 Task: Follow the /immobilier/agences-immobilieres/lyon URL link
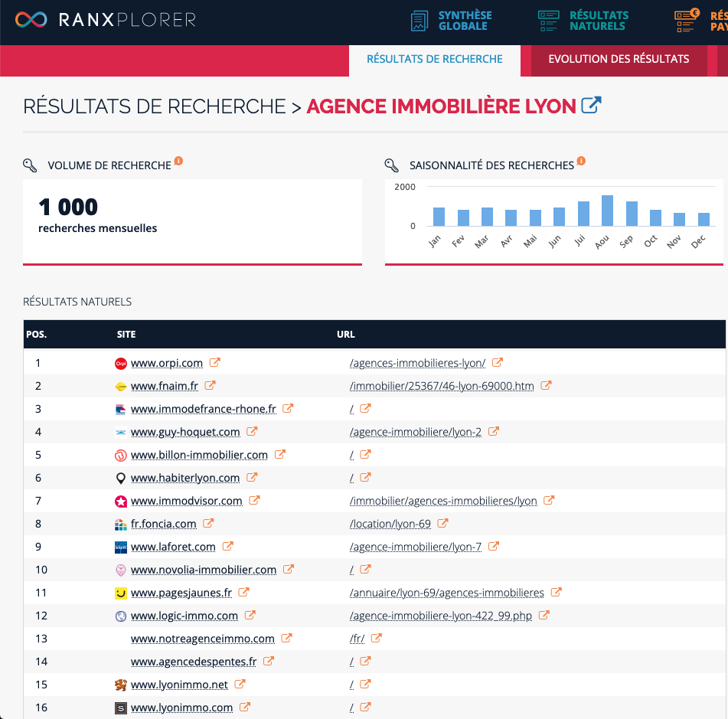(443, 501)
